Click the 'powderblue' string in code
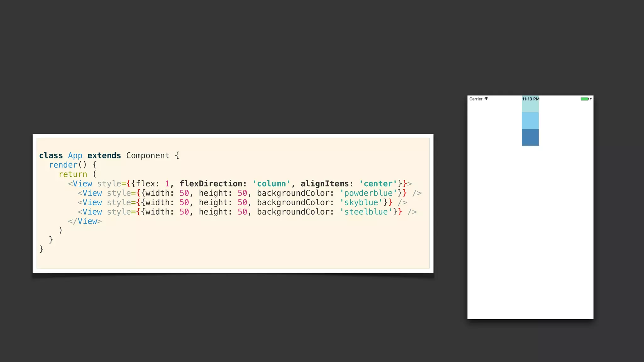This screenshot has height=362, width=644. pyautogui.click(x=368, y=193)
